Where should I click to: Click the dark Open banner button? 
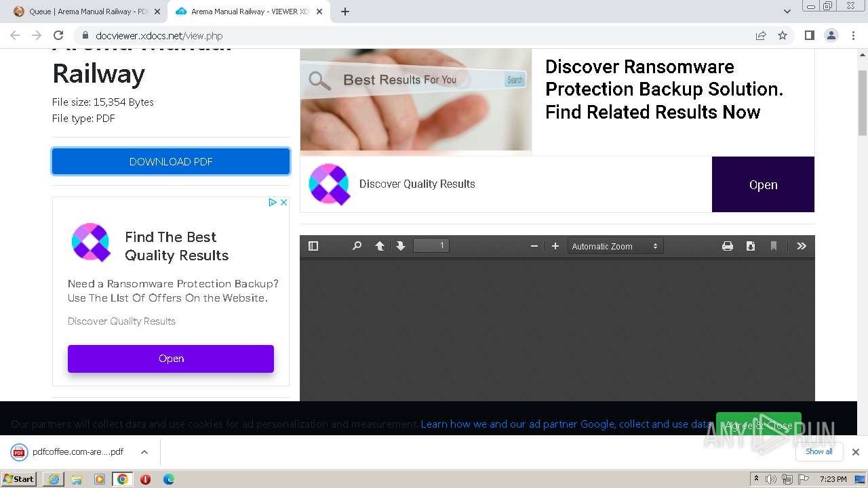point(763,184)
